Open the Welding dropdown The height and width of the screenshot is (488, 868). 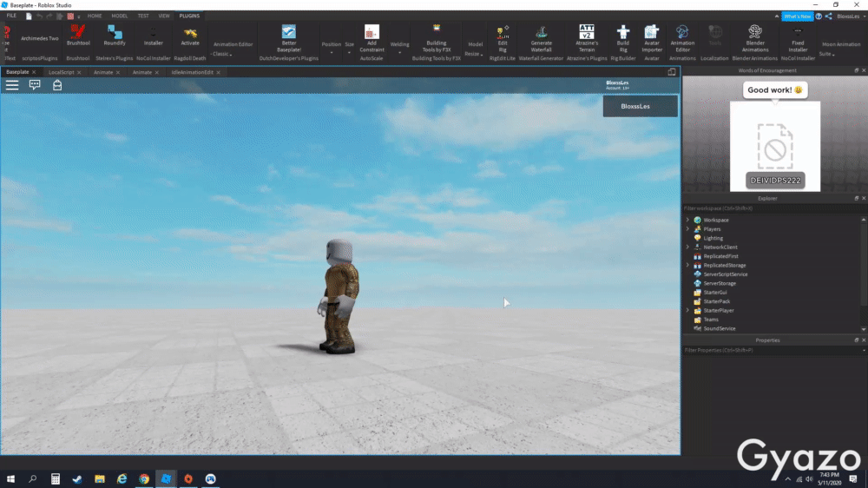[x=399, y=48]
